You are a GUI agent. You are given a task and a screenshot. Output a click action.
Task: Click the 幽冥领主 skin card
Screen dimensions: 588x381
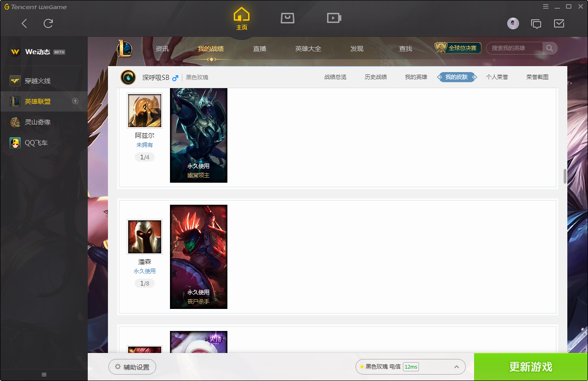coord(198,135)
